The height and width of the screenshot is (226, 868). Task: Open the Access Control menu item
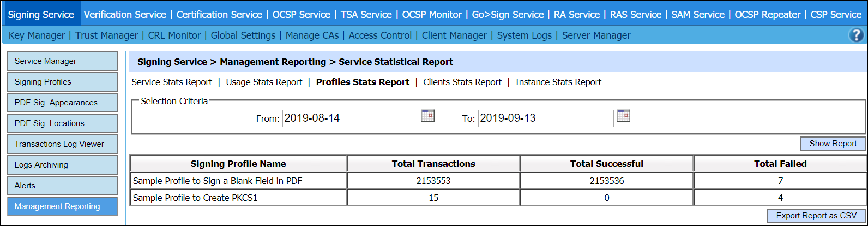click(380, 35)
